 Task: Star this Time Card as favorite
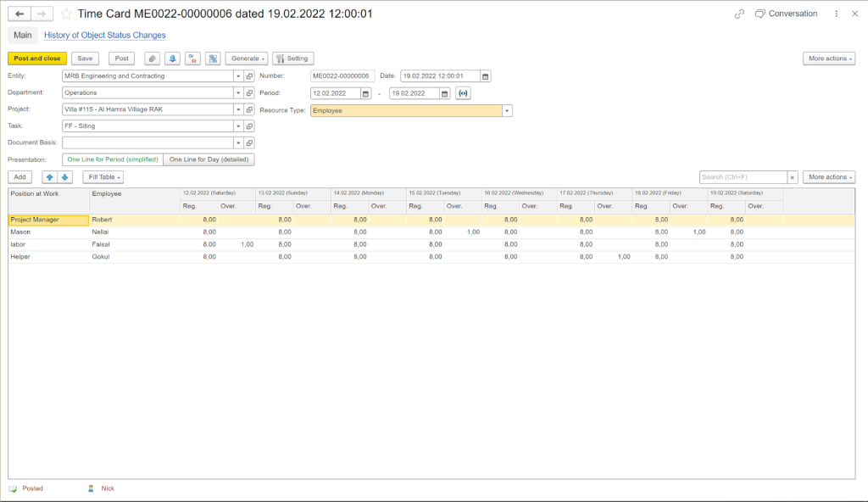pos(66,14)
